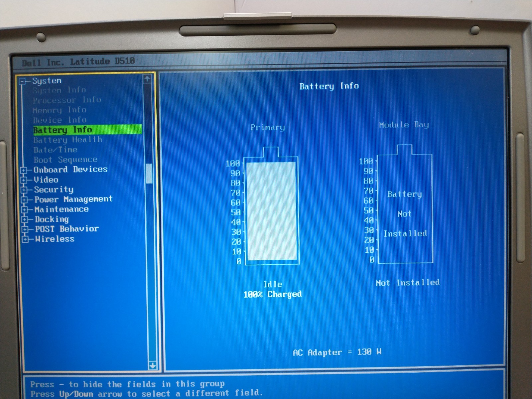Click the Primary battery charge gauge

[x=271, y=210]
